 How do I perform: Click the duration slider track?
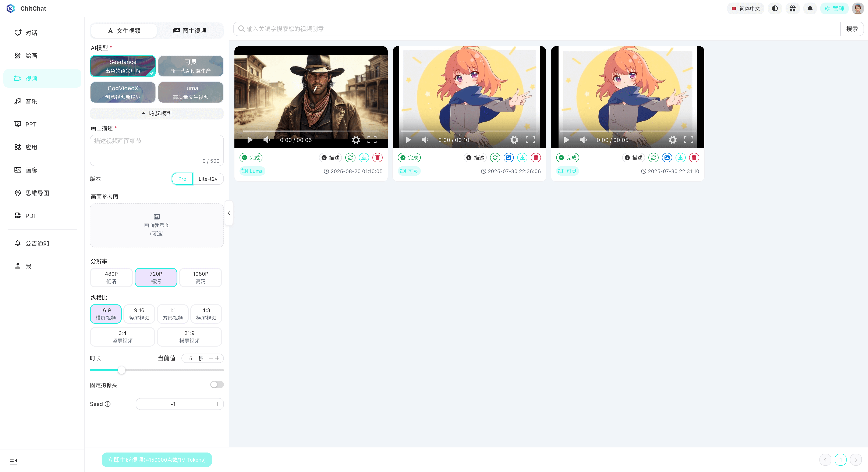(x=169, y=370)
